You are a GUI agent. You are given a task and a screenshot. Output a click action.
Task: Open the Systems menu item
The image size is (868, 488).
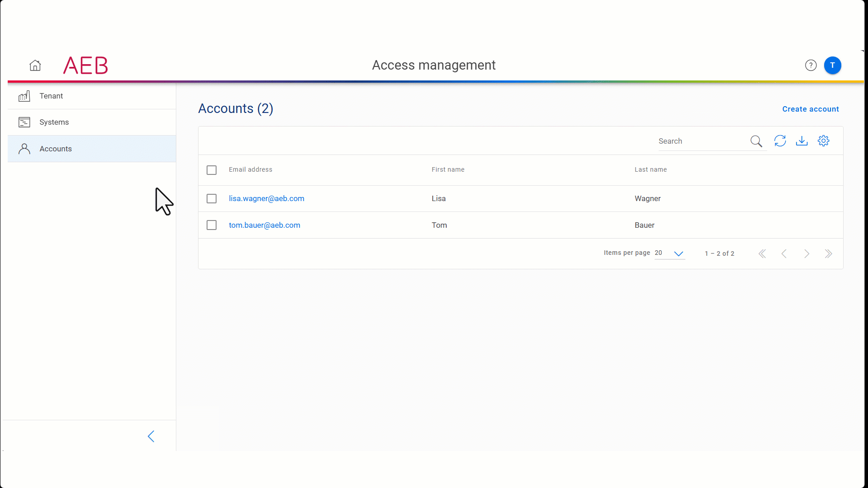(54, 122)
